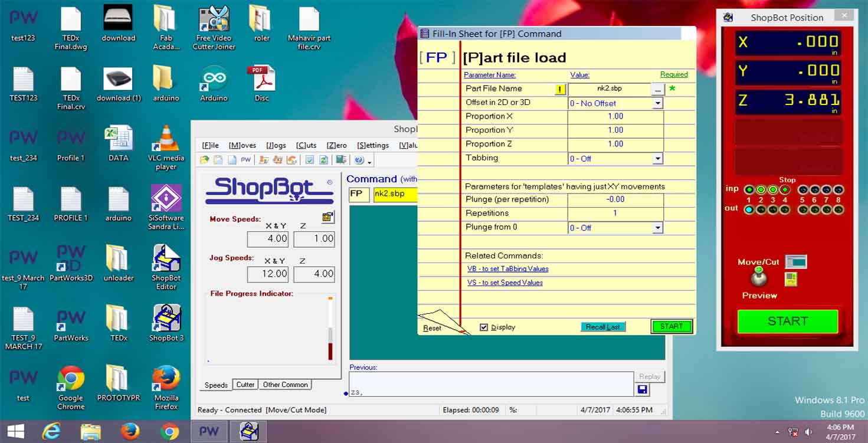Viewport: 868px width, 443px height.
Task: Select the SiSoftware Sandra desktop icon
Action: click(x=166, y=207)
